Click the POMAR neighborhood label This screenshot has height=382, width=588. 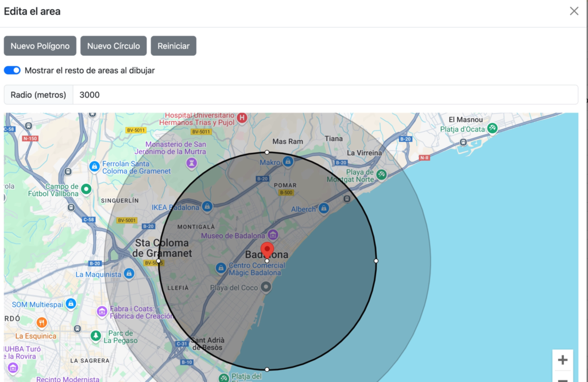(285, 186)
